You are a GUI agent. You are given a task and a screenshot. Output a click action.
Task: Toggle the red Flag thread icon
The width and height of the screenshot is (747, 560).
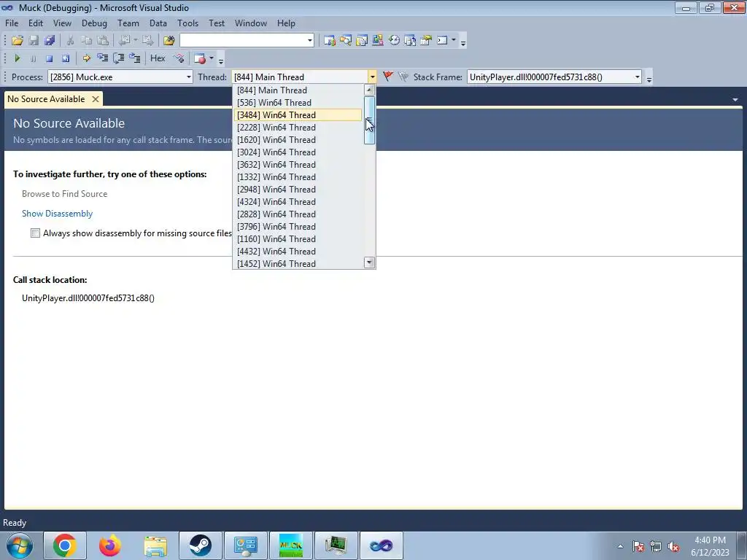[x=388, y=77]
